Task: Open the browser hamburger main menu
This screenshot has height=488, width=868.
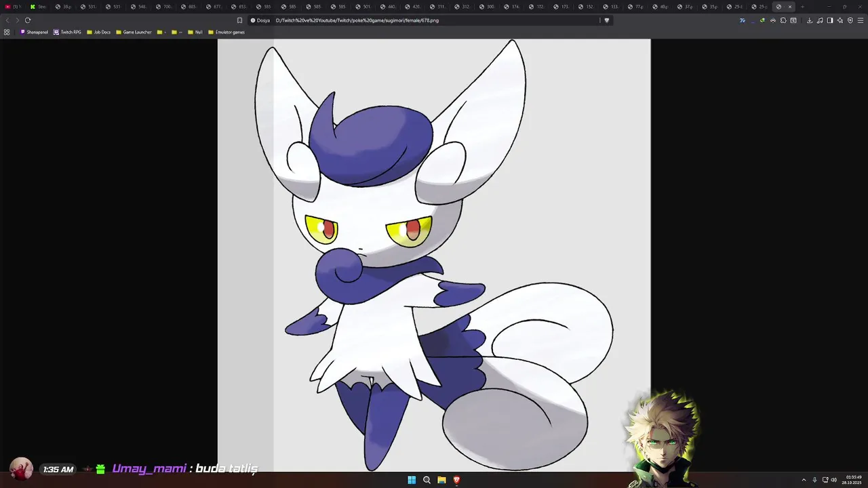Action: (861, 20)
